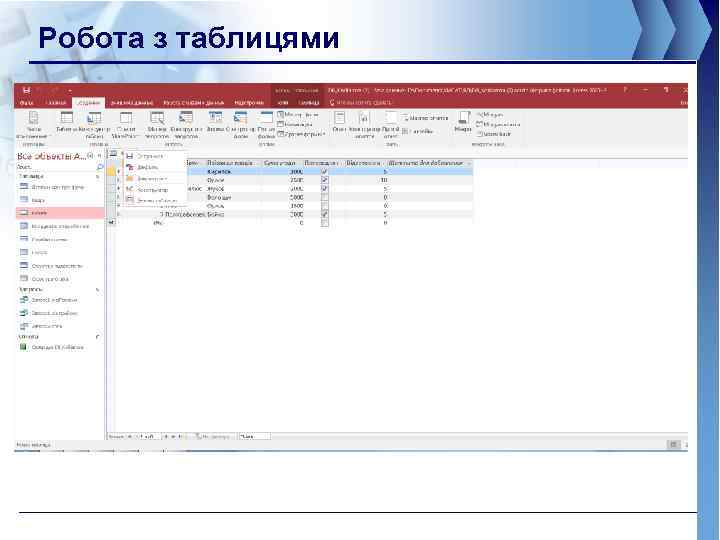Switch to the Главная ribbon tab

(57, 103)
